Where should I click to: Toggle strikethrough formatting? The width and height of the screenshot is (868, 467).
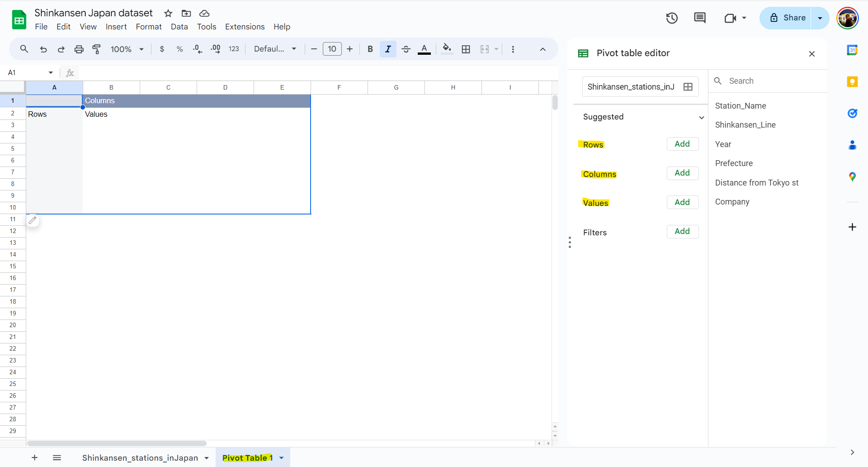pos(406,49)
